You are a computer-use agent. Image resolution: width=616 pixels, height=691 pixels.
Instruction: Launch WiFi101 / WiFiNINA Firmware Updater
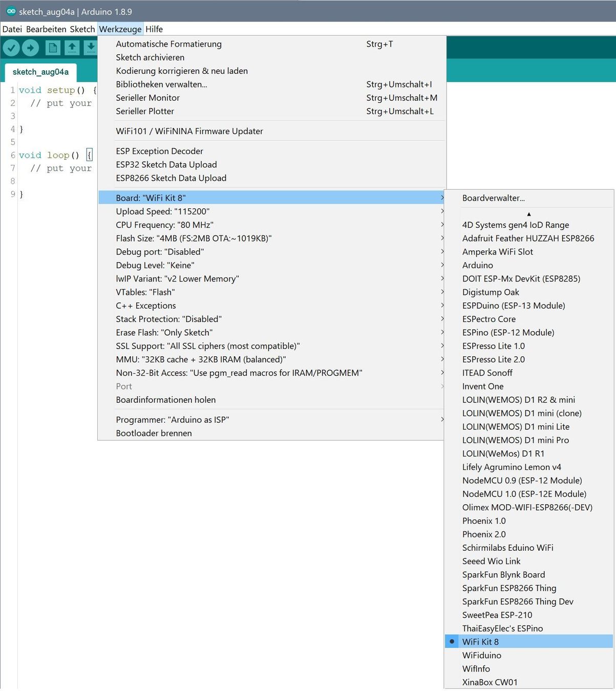pyautogui.click(x=271, y=131)
